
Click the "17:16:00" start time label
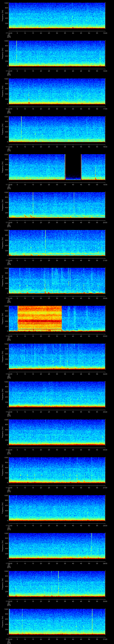pos(9,109)
